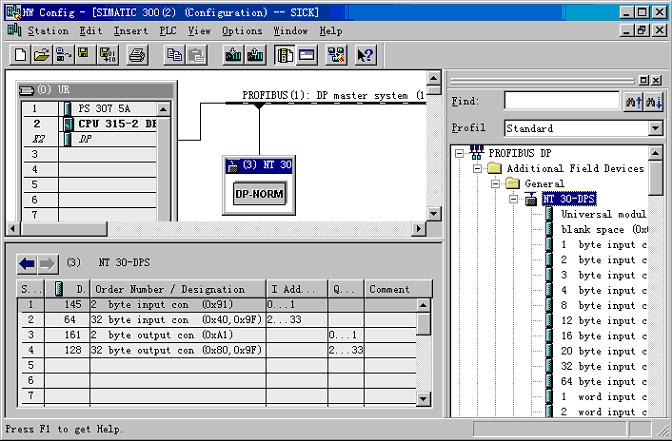This screenshot has height=441, width=672.
Task: Click into the Find text field
Action: (561, 101)
